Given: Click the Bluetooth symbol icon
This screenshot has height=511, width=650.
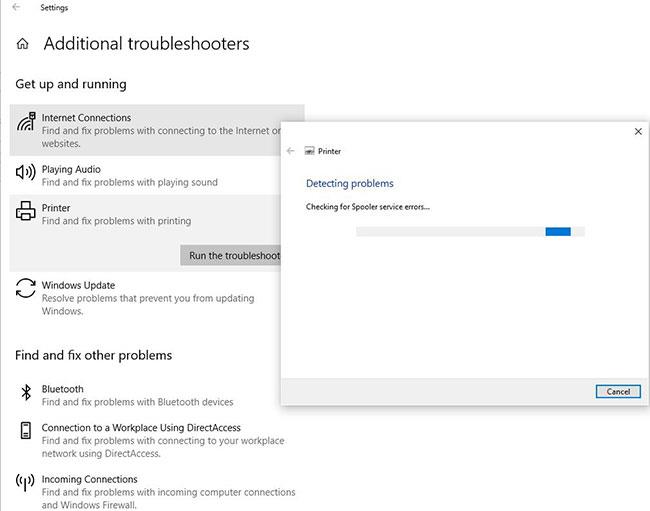Looking at the screenshot, I should point(26,392).
